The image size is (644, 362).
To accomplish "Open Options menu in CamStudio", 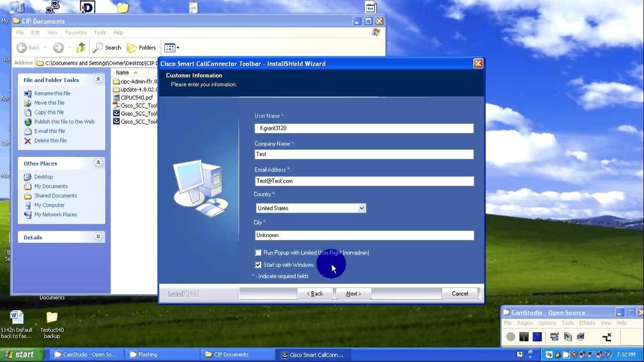I will [547, 323].
